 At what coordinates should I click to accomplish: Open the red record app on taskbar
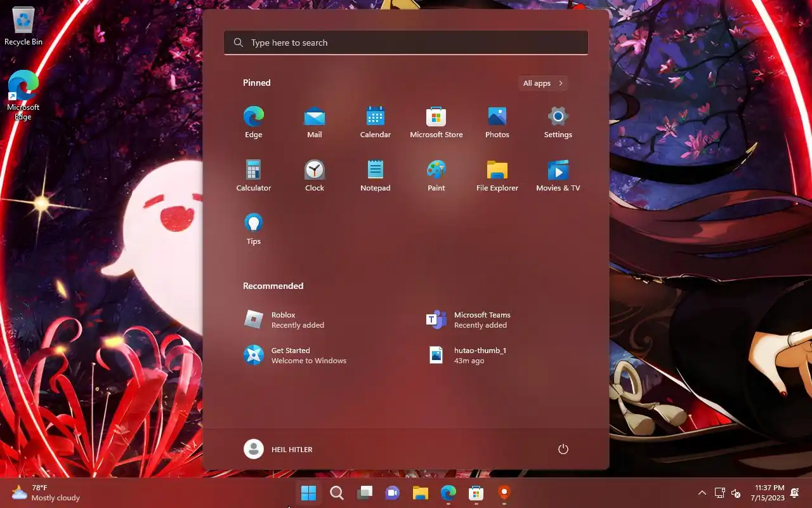504,493
